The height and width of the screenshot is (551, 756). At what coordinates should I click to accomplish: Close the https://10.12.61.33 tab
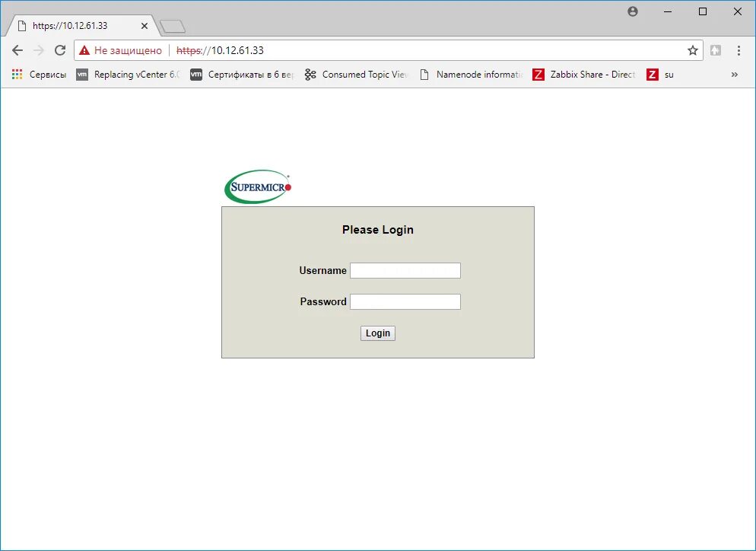tap(145, 26)
